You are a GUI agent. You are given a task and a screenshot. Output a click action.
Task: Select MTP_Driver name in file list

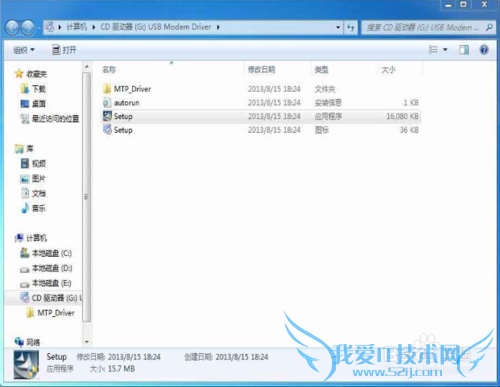pyautogui.click(x=132, y=89)
